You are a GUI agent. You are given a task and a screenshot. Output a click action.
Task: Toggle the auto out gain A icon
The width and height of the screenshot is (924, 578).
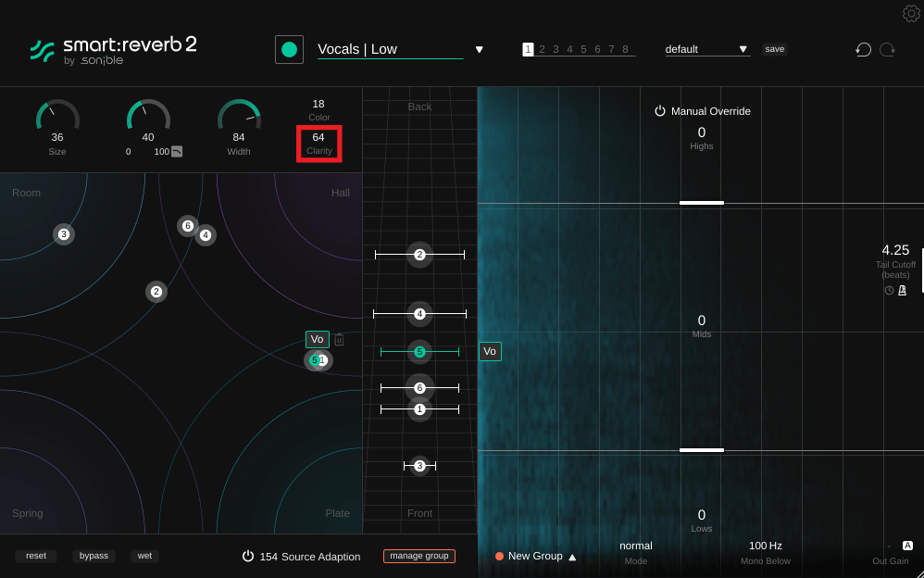907,546
